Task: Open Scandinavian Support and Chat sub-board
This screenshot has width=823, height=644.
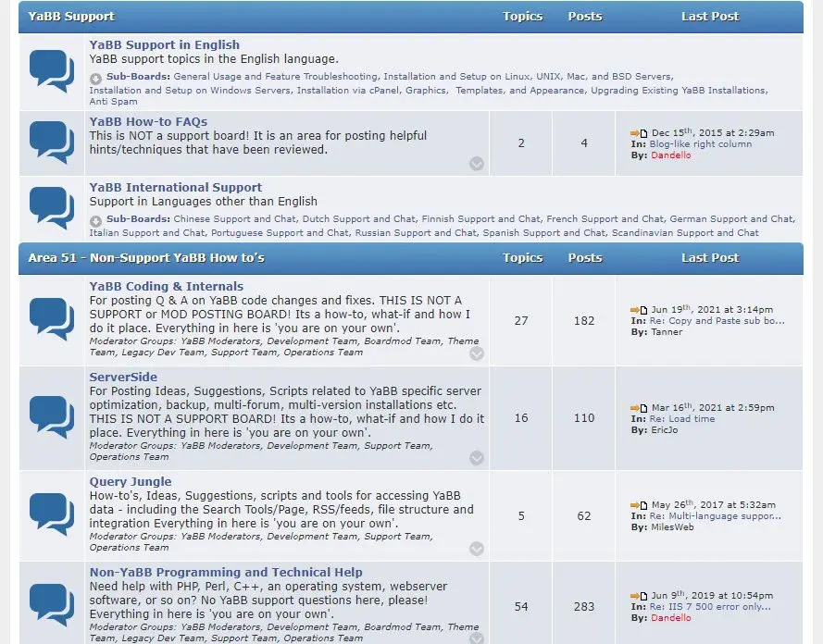Action: click(x=685, y=232)
